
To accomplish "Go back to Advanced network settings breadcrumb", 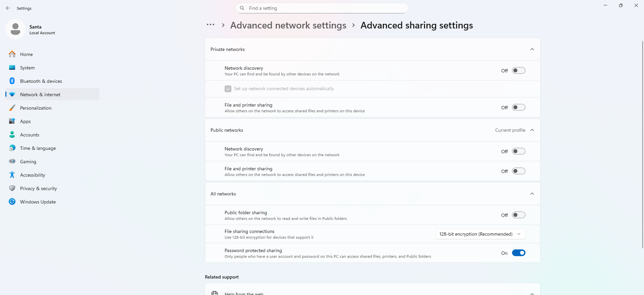I will tap(288, 25).
